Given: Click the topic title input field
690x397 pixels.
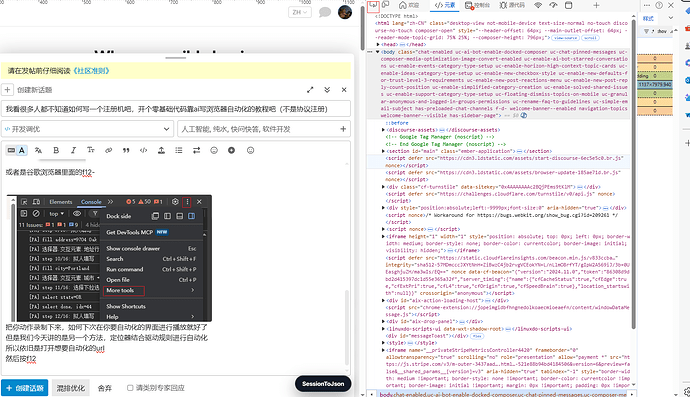Looking at the screenshot, I should (176, 109).
